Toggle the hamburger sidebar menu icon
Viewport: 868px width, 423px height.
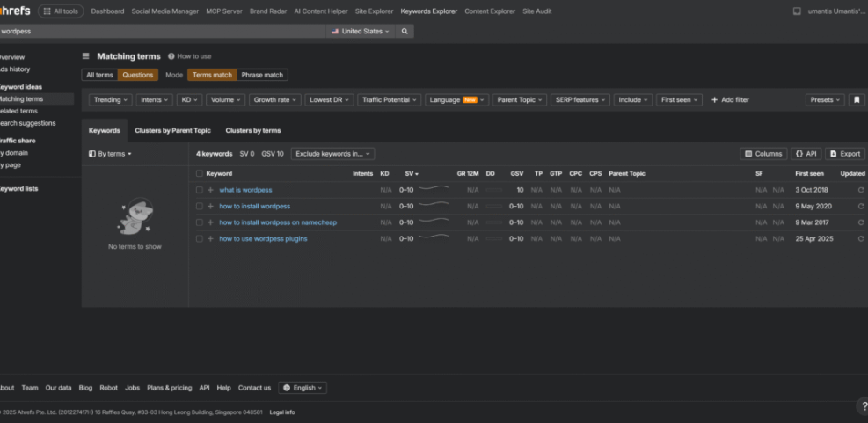tap(86, 56)
